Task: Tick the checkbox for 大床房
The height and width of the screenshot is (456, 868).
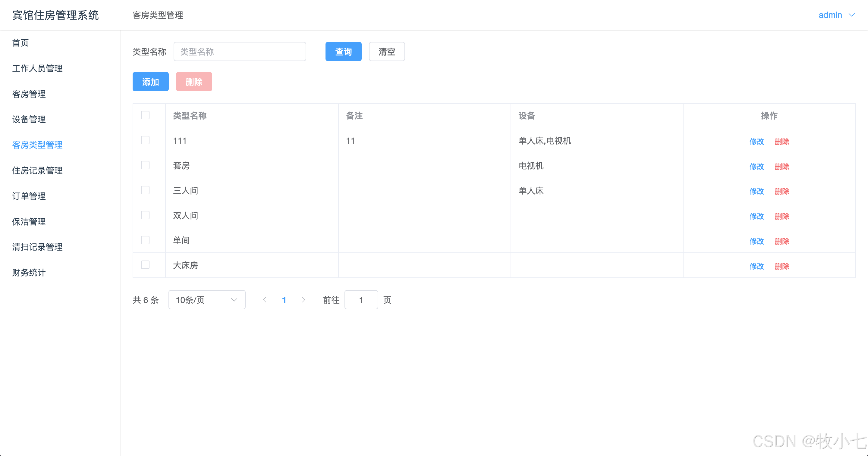Action: (x=145, y=265)
